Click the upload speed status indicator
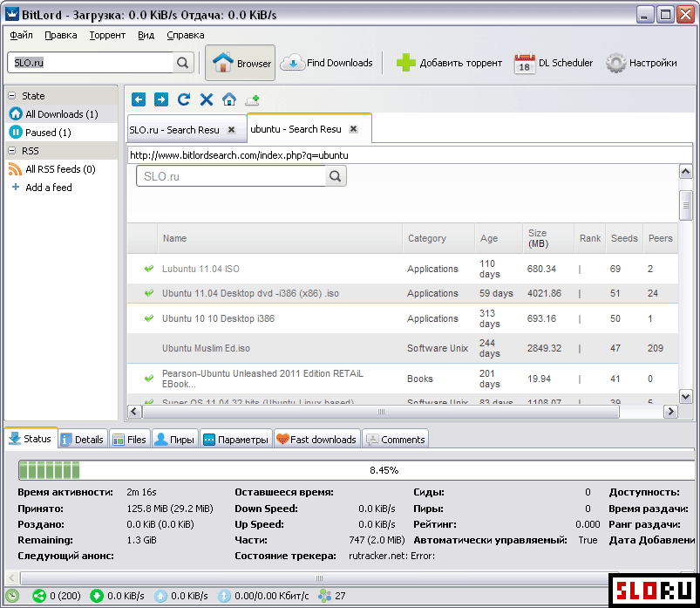Image resolution: width=700 pixels, height=608 pixels. pos(180,596)
